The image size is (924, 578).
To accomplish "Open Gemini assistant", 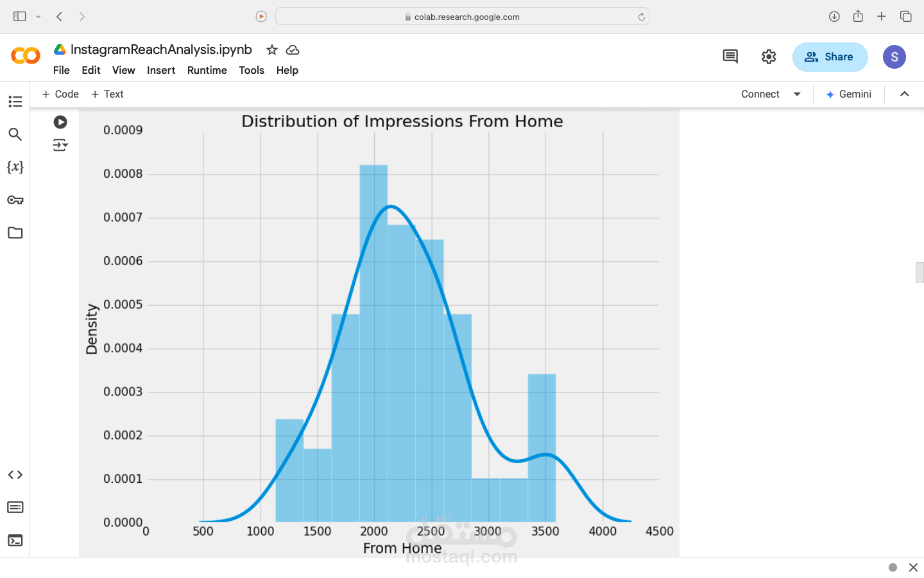I will (848, 94).
